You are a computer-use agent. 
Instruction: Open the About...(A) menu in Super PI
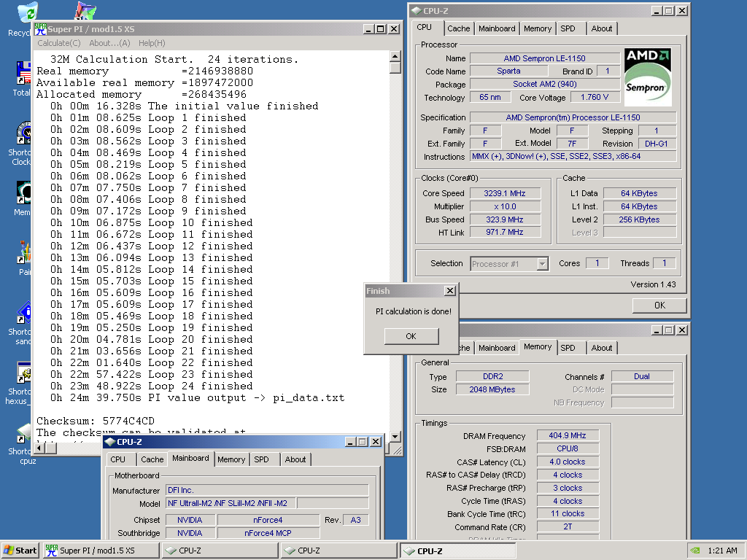point(109,43)
